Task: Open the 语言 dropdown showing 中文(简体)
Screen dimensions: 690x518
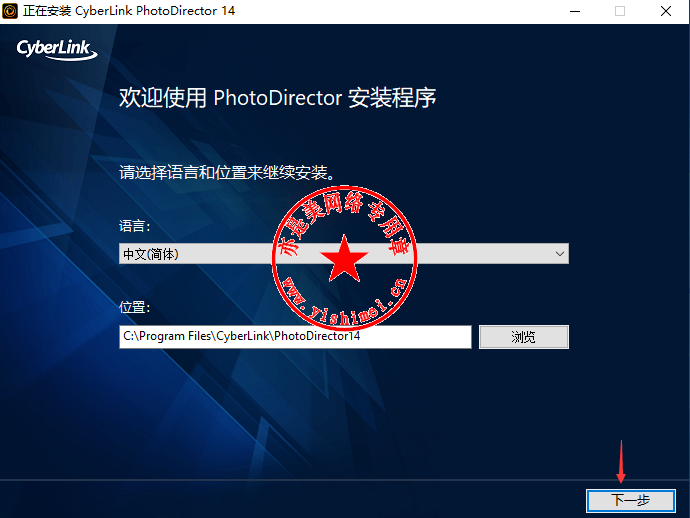Action: pyautogui.click(x=344, y=254)
